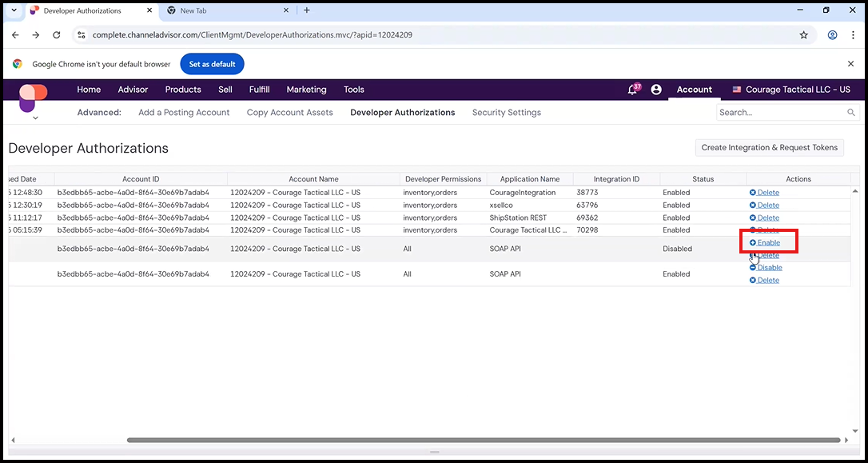Expand the chevron below the ChannelAdvisor logo
This screenshot has width=868, height=463.
tap(35, 118)
